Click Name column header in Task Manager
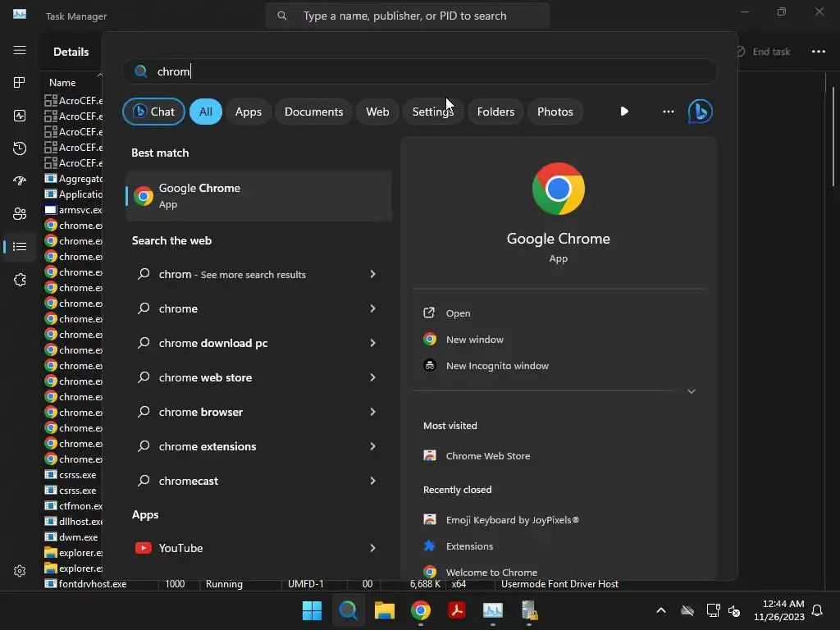Screen dimensions: 840x630 (x=62, y=83)
